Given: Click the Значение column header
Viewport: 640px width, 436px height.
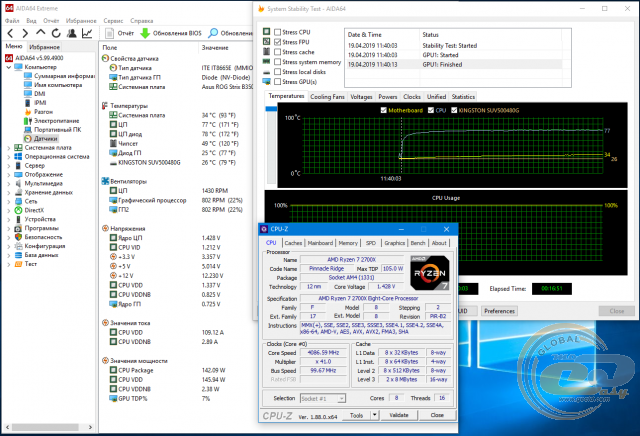Looking at the screenshot, I should [x=215, y=48].
